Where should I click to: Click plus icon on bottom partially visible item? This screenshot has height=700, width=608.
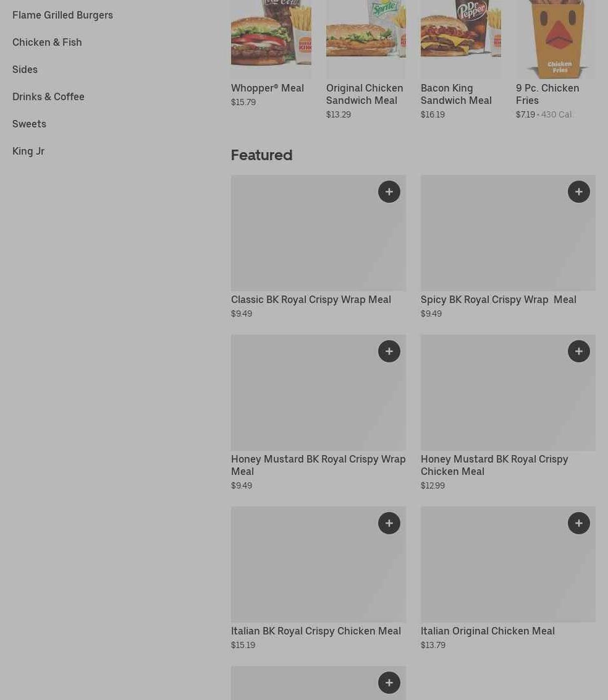click(389, 683)
